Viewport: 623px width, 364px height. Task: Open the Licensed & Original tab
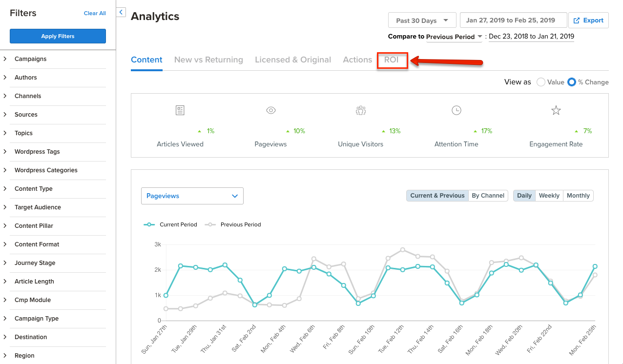point(293,60)
